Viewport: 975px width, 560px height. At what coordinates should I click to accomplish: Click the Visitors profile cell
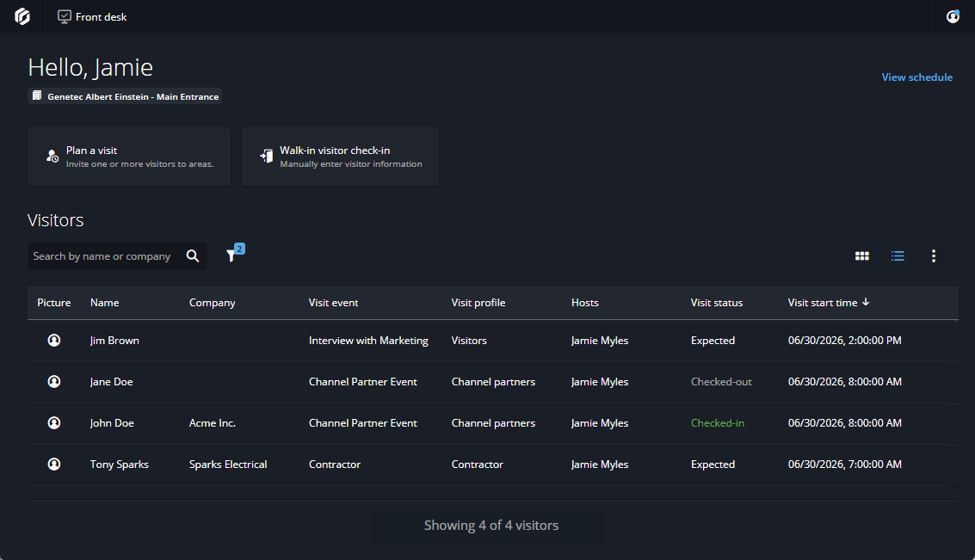coord(469,341)
